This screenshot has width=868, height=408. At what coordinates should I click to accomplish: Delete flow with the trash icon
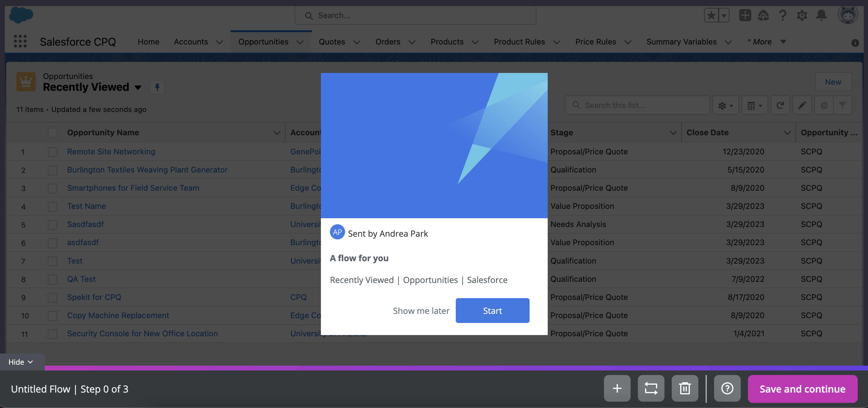[x=685, y=388]
